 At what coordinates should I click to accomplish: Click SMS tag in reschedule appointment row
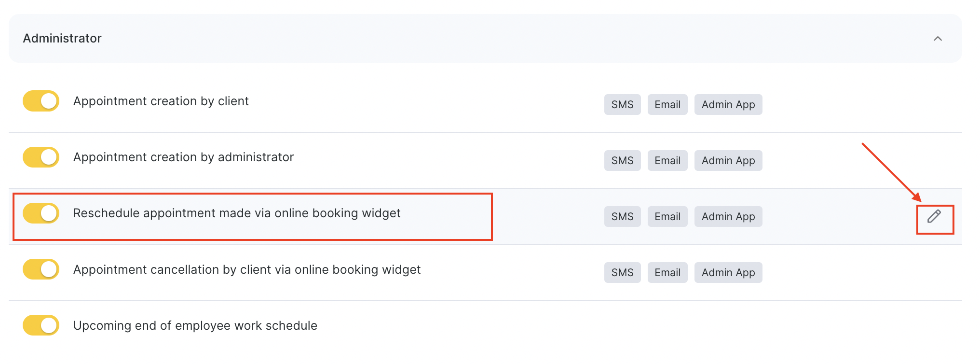click(x=622, y=216)
